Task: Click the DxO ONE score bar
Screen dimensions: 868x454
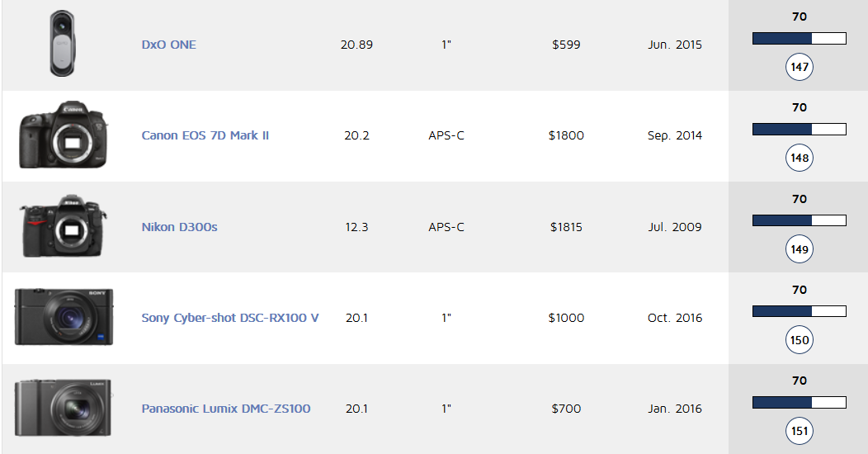Action: click(x=799, y=38)
